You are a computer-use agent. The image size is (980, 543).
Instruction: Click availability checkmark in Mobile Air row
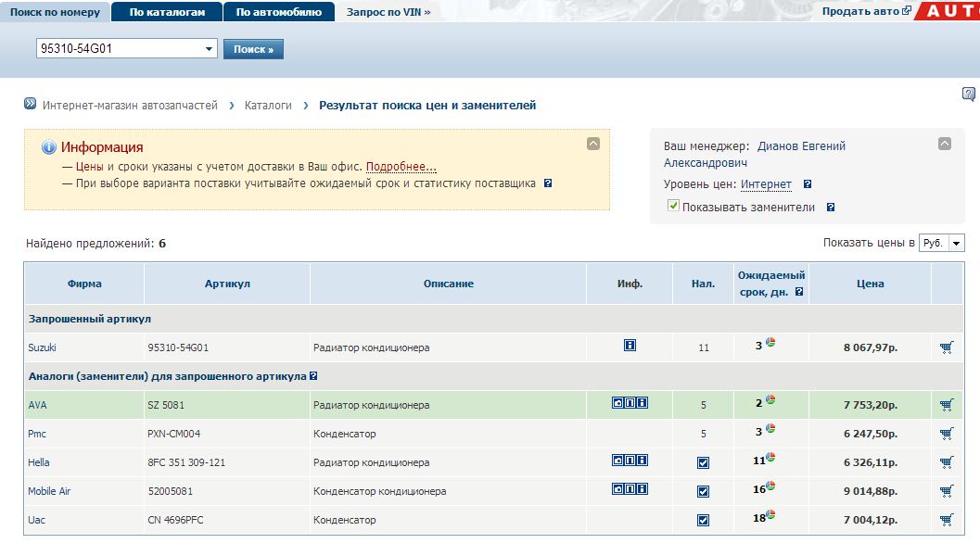(703, 491)
